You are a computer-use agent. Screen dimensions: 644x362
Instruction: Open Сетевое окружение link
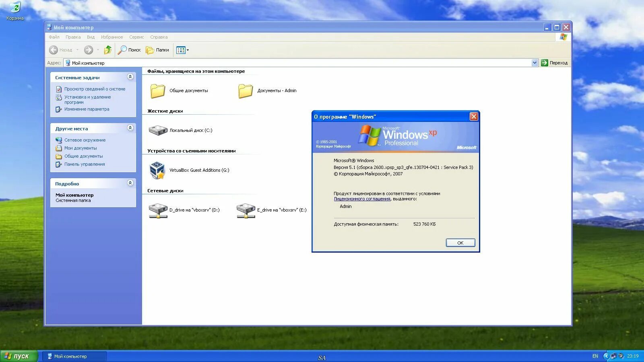pyautogui.click(x=85, y=140)
